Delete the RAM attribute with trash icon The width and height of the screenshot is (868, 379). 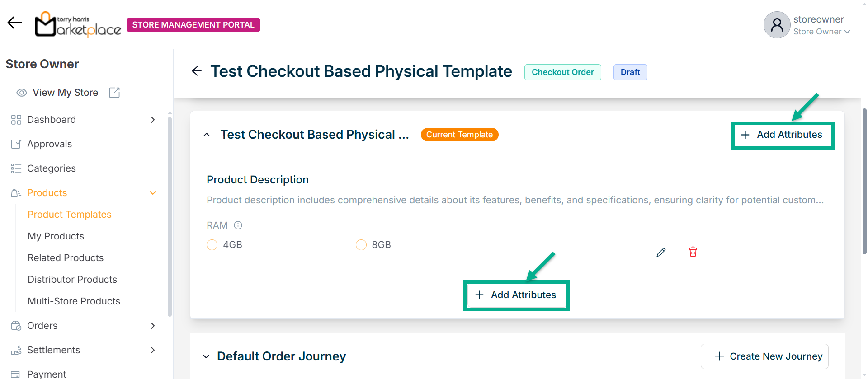pos(693,252)
